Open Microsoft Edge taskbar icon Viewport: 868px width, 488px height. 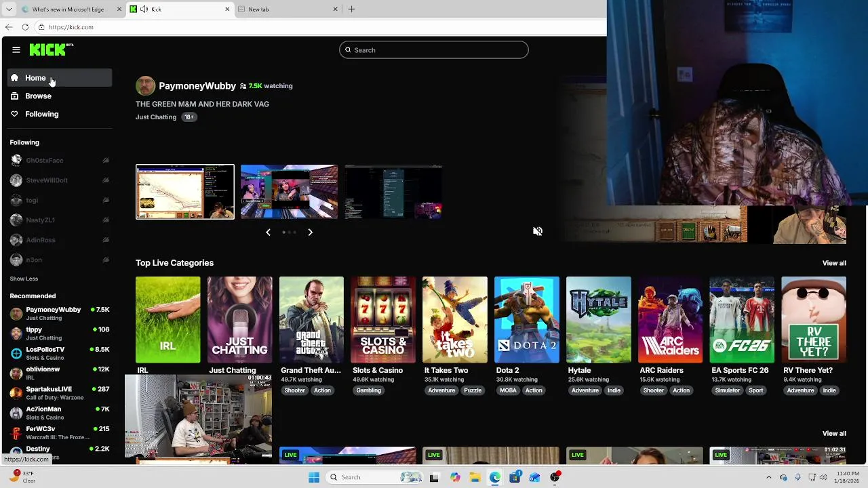coord(495,477)
